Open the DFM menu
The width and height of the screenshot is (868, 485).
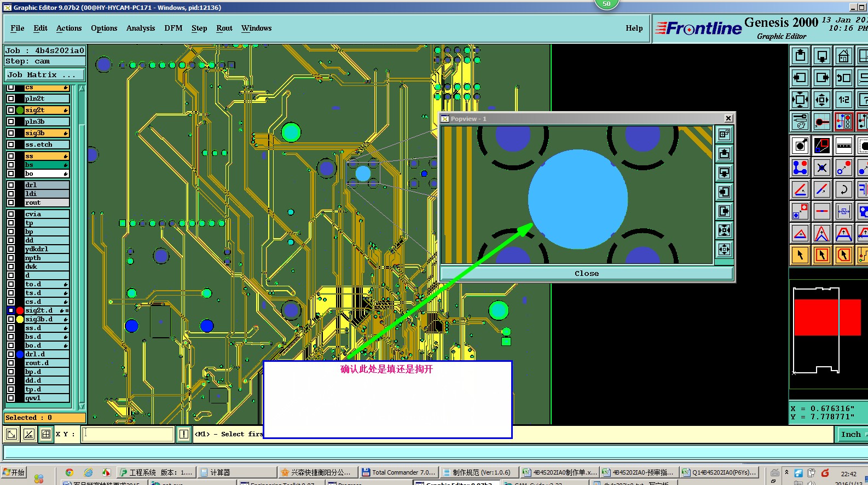point(173,28)
